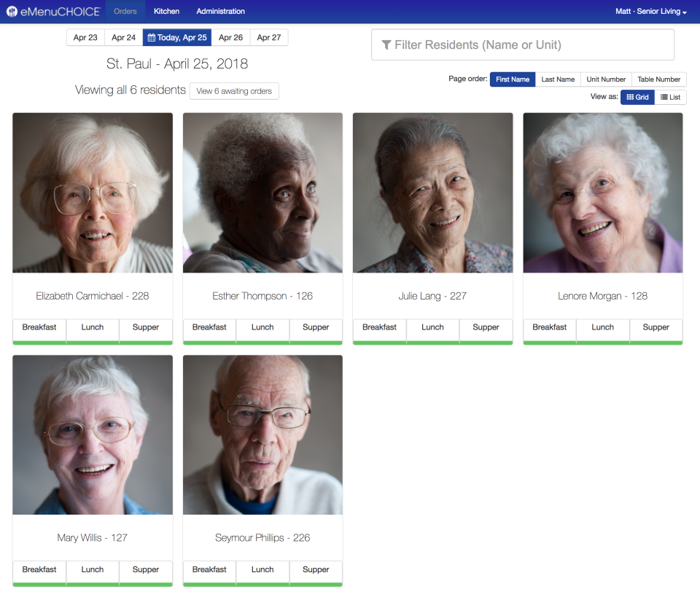Switch to the Apr 23 date tab
Image resolution: width=700 pixels, height=597 pixels.
click(85, 36)
